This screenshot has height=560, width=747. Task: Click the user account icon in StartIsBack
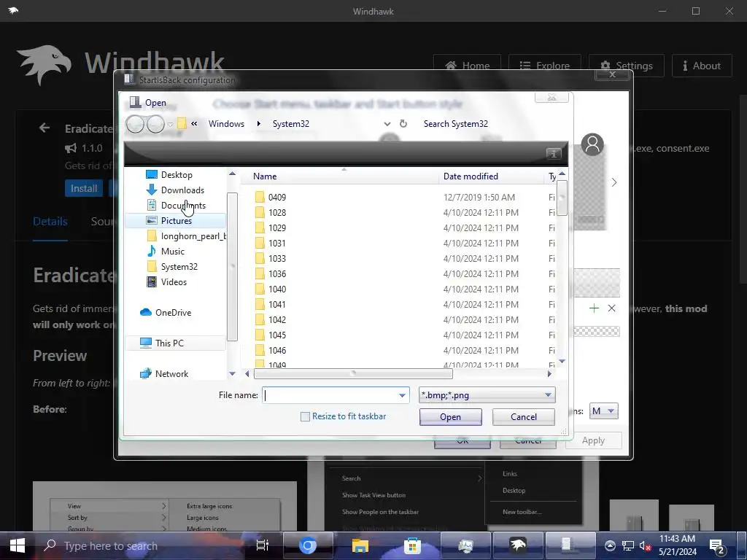[x=592, y=144]
